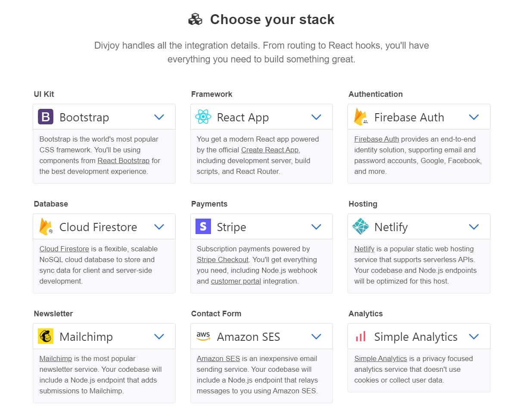515x420 pixels.
Task: Click the Simple Analytics bar chart icon
Action: (360, 337)
